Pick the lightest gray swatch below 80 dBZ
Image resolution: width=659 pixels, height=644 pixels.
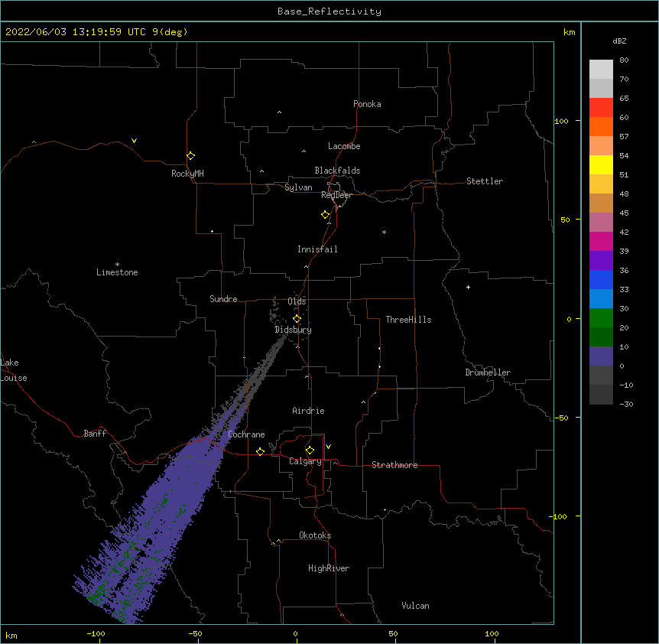[601, 70]
